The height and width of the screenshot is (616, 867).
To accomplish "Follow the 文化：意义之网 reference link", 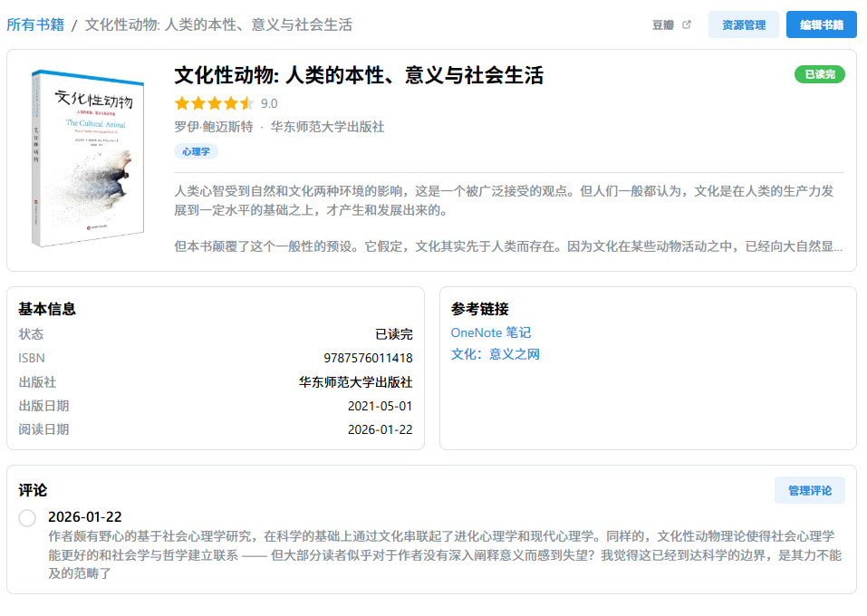I will point(495,354).
